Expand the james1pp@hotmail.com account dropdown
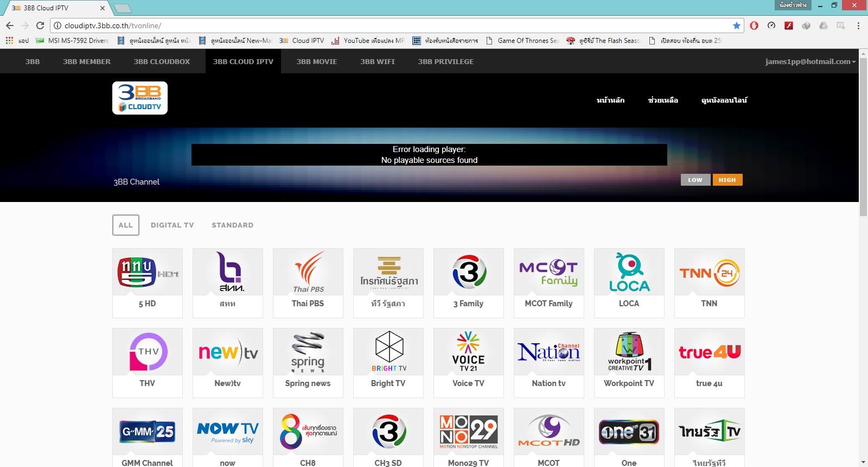 (810, 61)
